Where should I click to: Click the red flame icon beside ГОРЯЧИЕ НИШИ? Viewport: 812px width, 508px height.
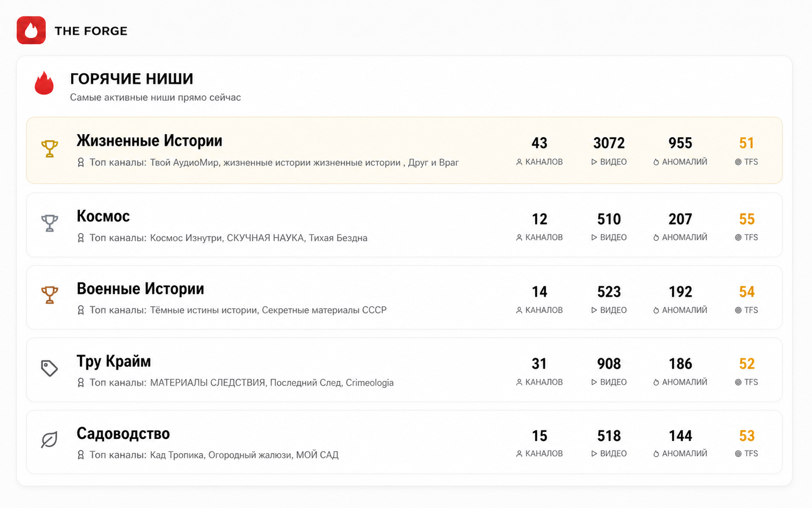44,83
